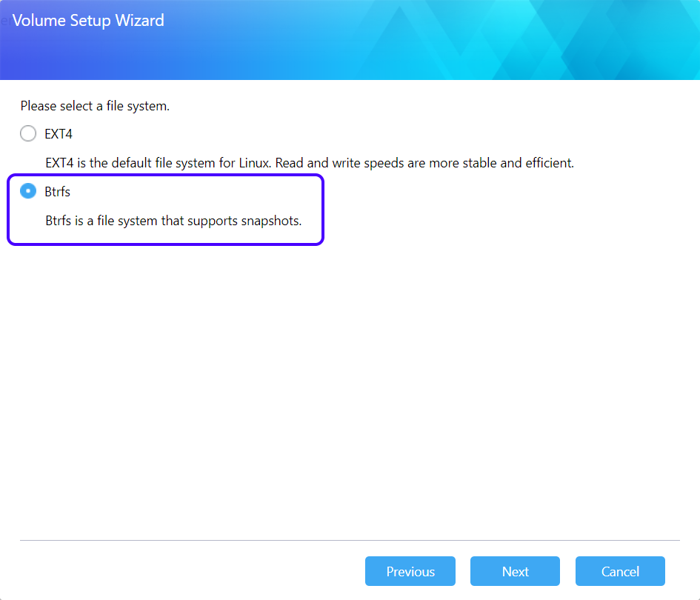Click the Btrfs option label
Image resolution: width=700 pixels, height=600 pixels.
[58, 192]
